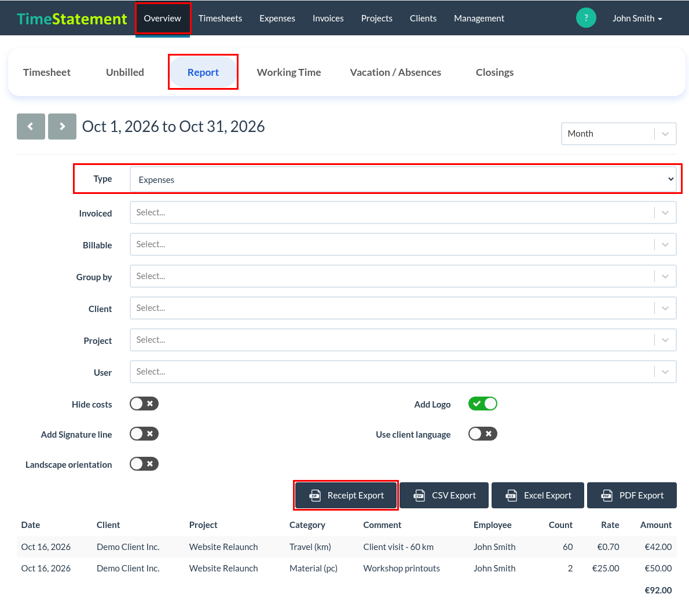This screenshot has height=616, width=689.
Task: Click the €50.00 amount cell
Action: (x=658, y=569)
